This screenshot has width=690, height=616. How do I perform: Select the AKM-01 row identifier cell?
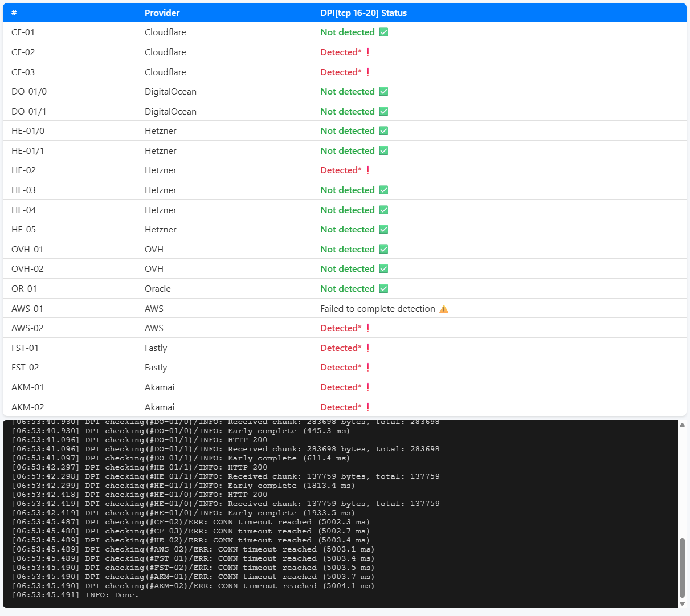pos(27,387)
